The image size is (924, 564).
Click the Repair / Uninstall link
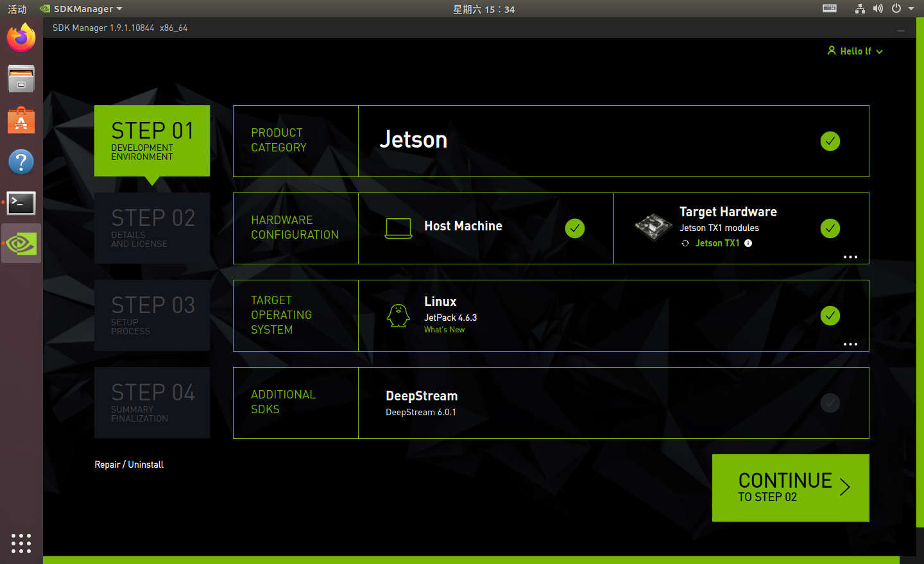pyautogui.click(x=129, y=465)
